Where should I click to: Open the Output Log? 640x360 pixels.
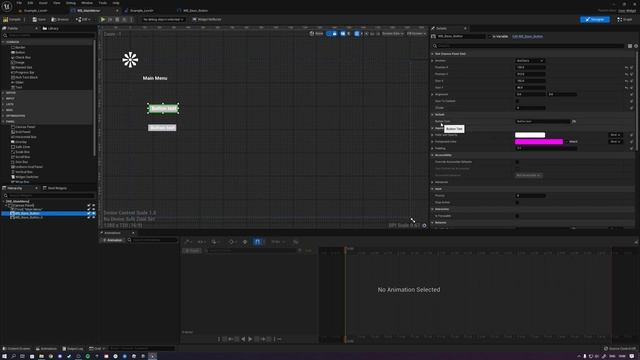(x=73, y=349)
